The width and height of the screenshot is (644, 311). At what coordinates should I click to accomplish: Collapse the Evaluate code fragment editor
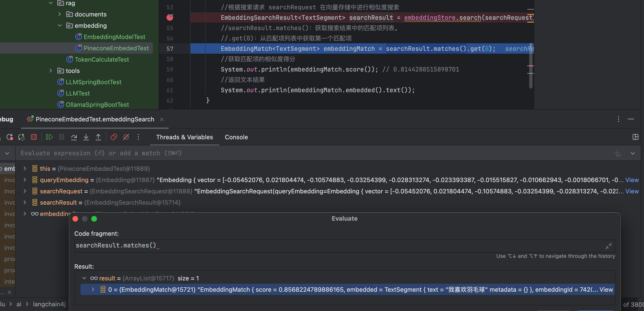(x=608, y=246)
